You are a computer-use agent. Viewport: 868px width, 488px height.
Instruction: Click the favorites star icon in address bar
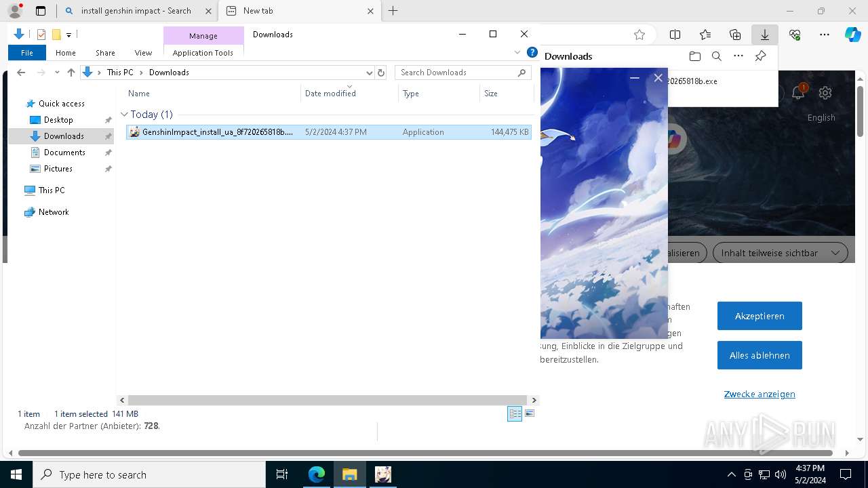[639, 35]
